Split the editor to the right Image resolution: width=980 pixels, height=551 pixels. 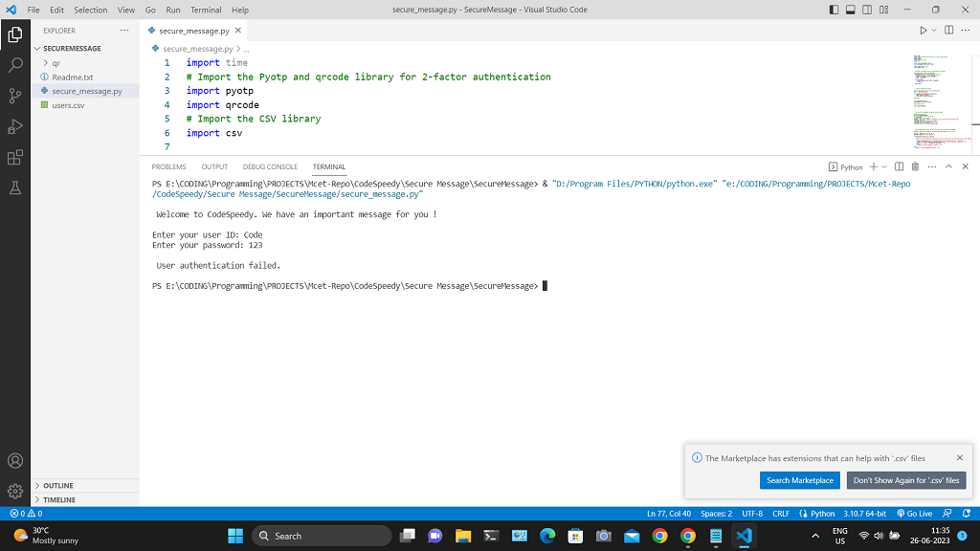[948, 30]
